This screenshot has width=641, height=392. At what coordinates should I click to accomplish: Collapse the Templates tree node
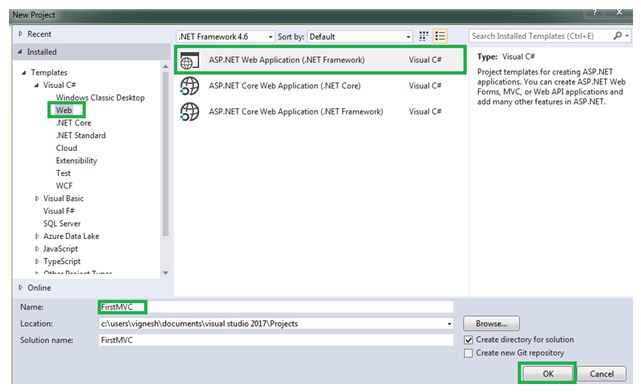tap(24, 73)
